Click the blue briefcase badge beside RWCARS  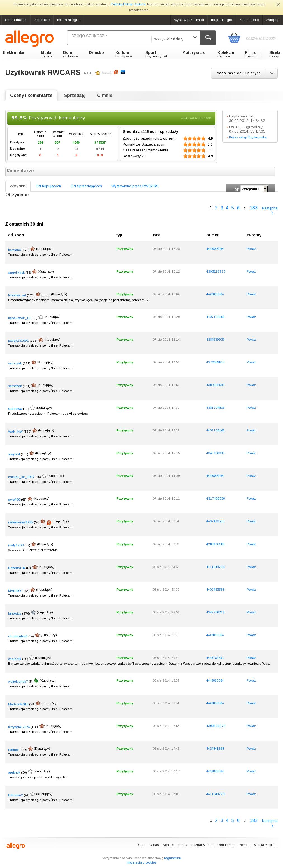(123, 72)
